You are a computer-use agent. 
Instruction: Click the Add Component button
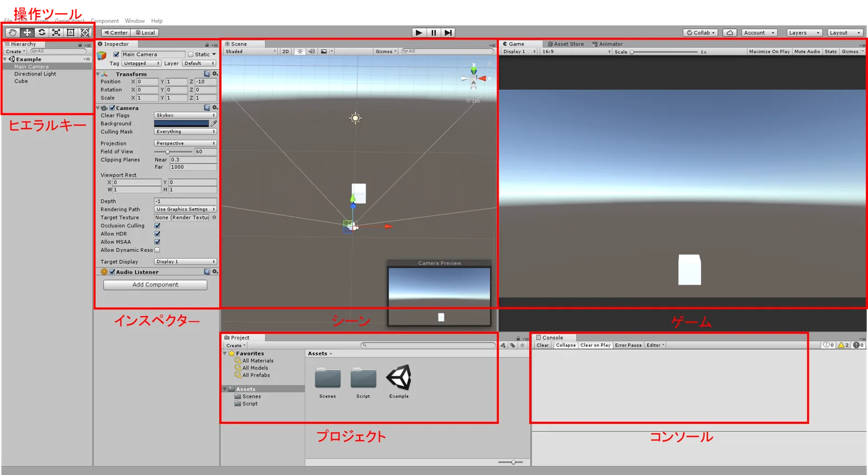pos(155,284)
